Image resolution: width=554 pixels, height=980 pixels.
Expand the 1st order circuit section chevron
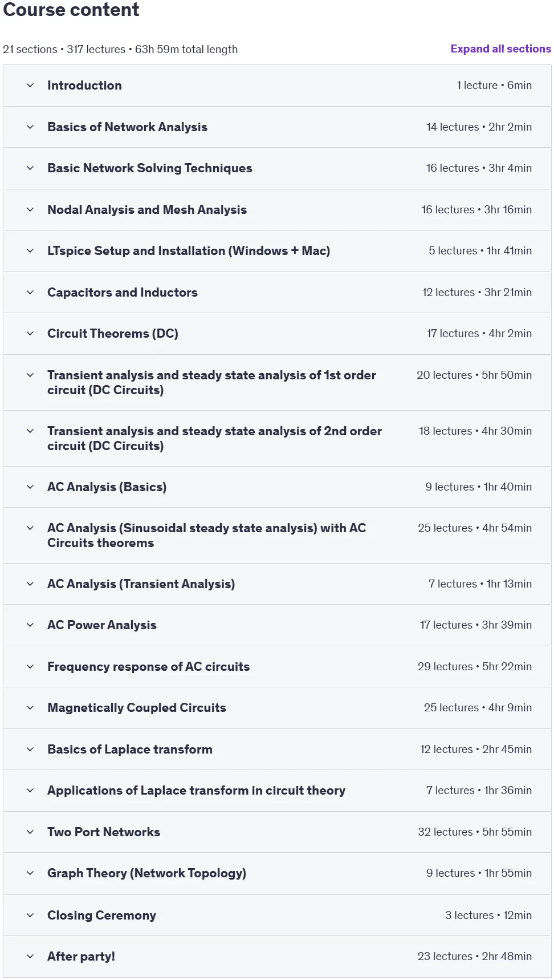30,375
